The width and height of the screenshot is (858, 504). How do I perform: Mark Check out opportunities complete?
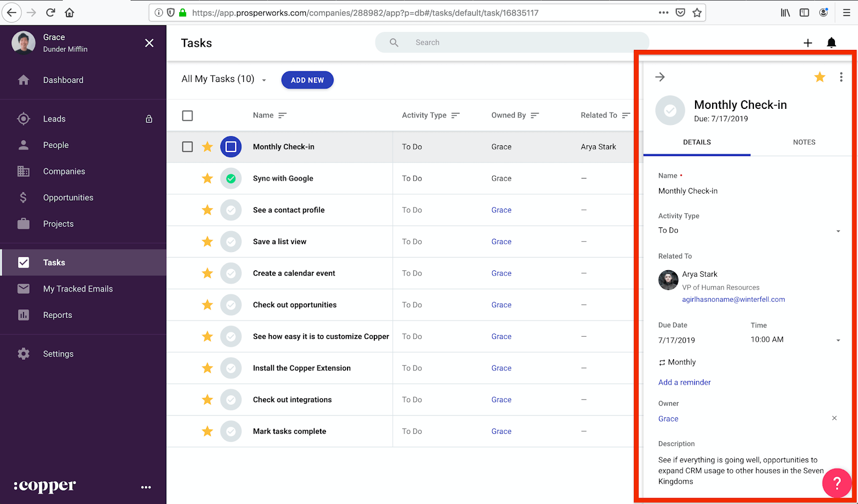[x=231, y=305]
